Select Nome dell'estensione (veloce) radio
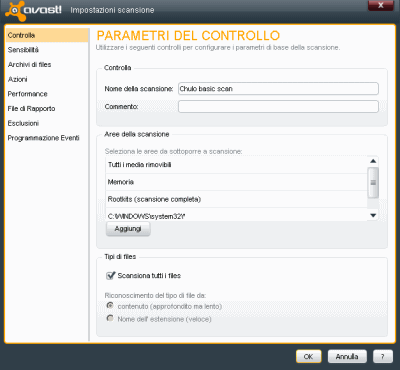The image size is (400, 370). (x=110, y=318)
